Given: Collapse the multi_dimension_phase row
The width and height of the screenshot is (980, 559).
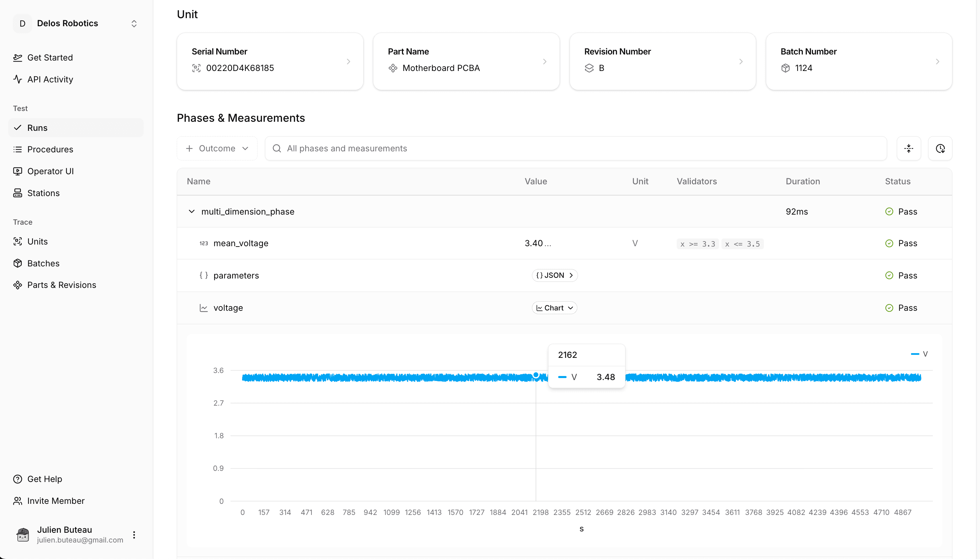Looking at the screenshot, I should (x=192, y=211).
